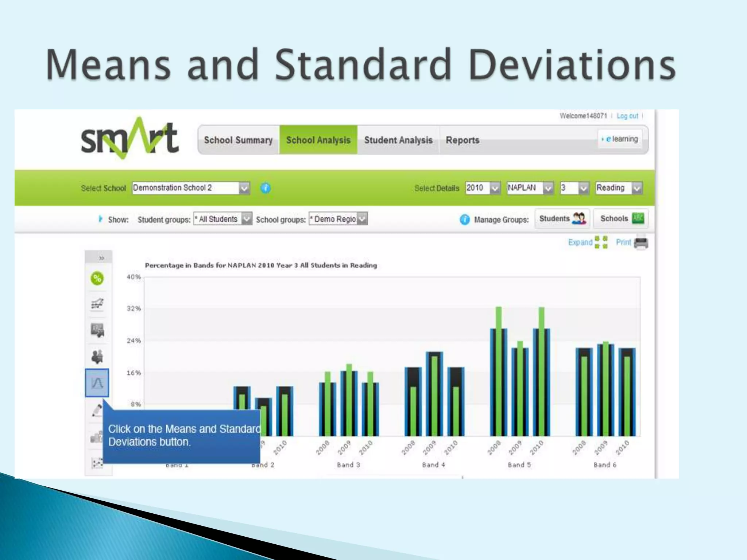Expand the All Students group dropdown

(247, 219)
